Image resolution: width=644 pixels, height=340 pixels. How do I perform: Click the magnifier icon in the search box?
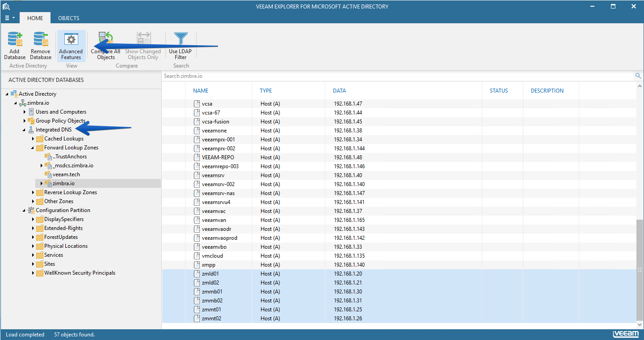click(x=638, y=76)
